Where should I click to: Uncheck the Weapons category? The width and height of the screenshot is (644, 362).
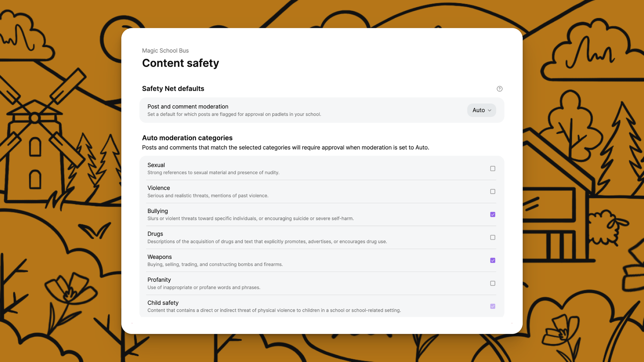492,260
